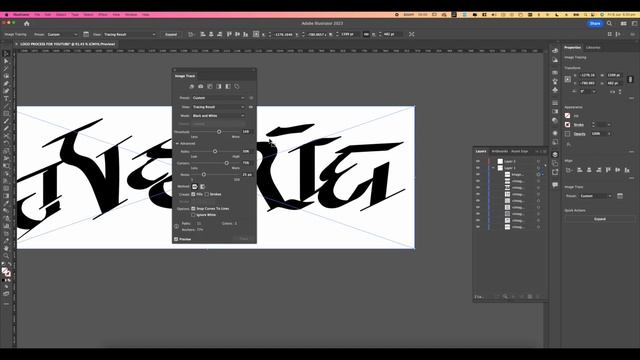Click the Paths slider handle

point(215,151)
